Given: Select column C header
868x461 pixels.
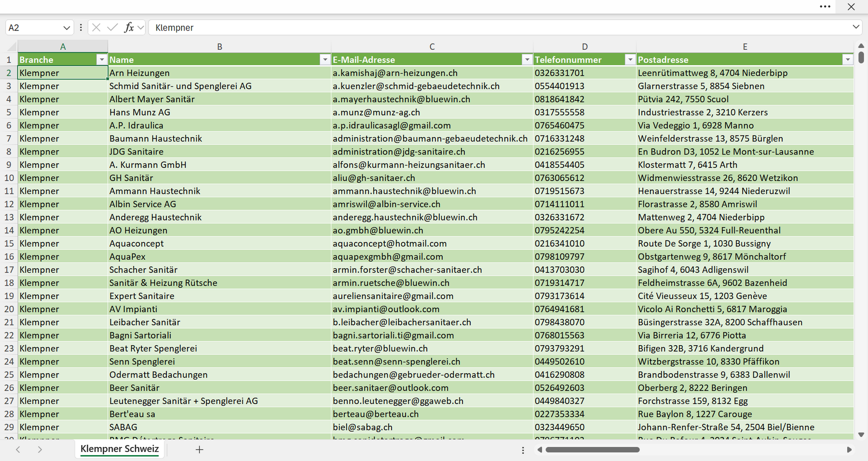Looking at the screenshot, I should click(x=432, y=47).
